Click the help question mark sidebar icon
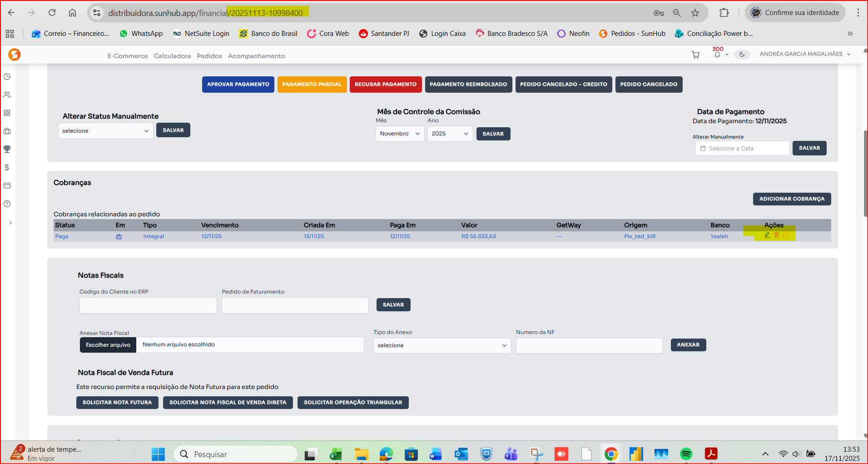This screenshot has height=464, width=868. pyautogui.click(x=7, y=204)
